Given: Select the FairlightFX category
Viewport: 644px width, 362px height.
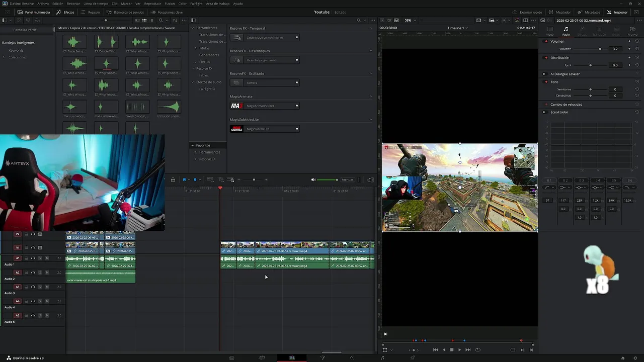Looking at the screenshot, I should pyautogui.click(x=207, y=89).
